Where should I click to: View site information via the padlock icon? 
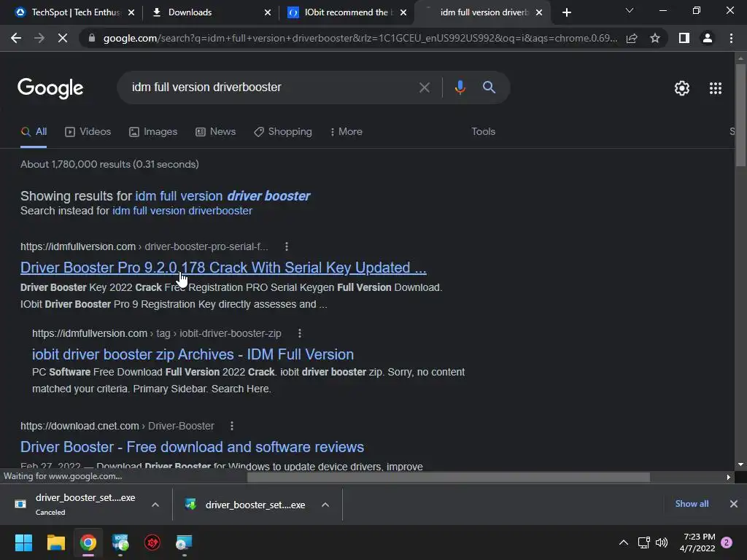92,38
